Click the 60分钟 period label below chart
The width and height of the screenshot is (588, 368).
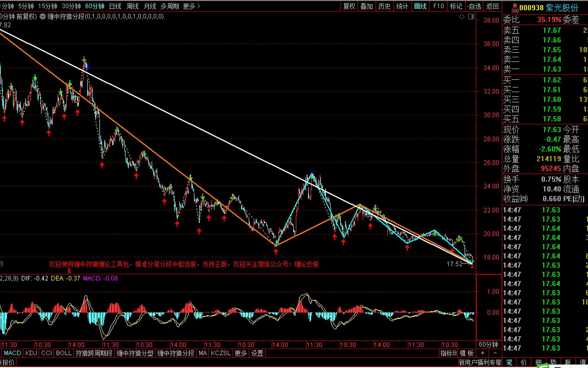[x=488, y=344]
